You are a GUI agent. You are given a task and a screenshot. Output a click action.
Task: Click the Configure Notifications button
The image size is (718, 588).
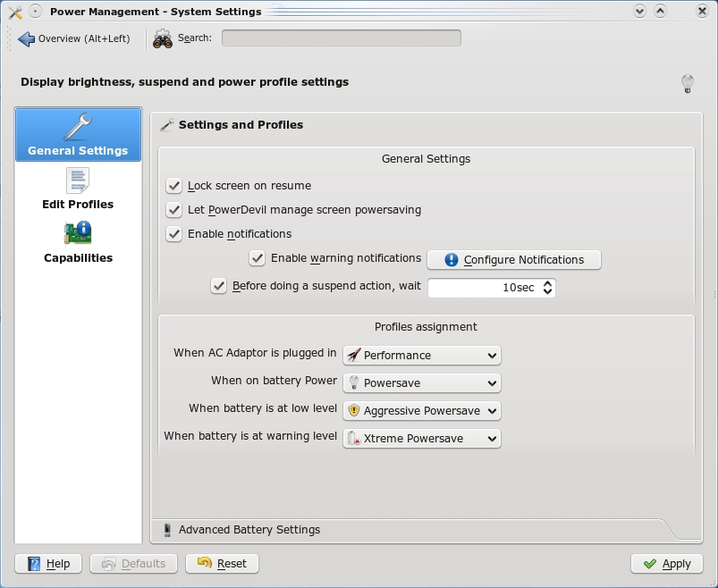coord(513,260)
